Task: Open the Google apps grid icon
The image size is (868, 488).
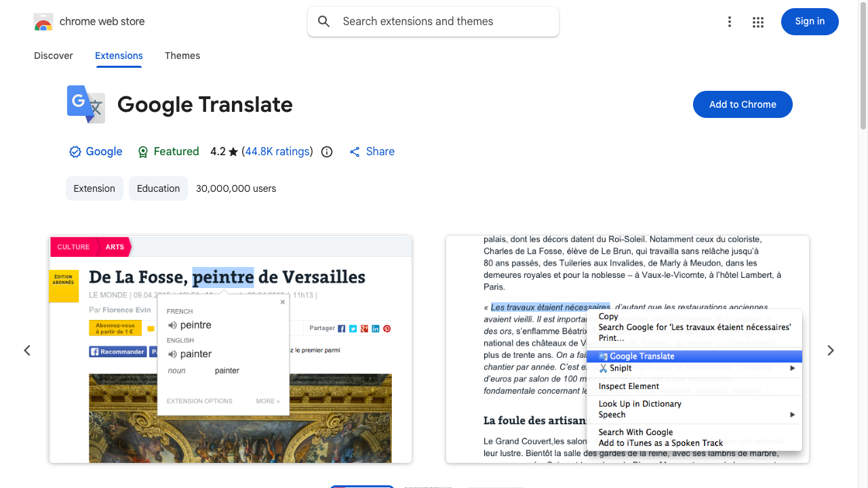Action: click(x=758, y=22)
